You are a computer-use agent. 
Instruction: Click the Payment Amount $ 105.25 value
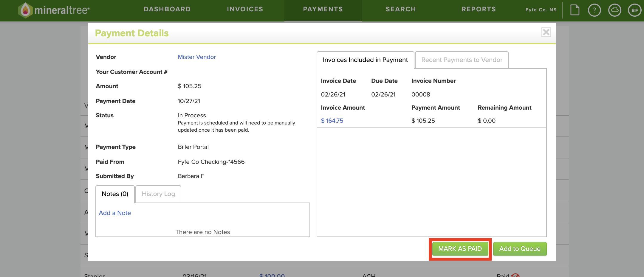coord(423,121)
